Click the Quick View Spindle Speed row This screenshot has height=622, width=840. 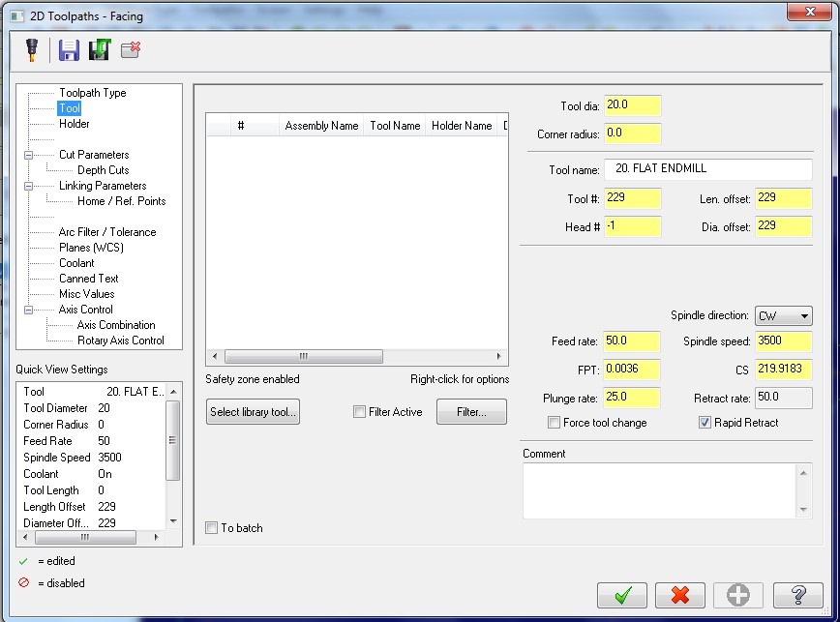pyautogui.click(x=92, y=458)
